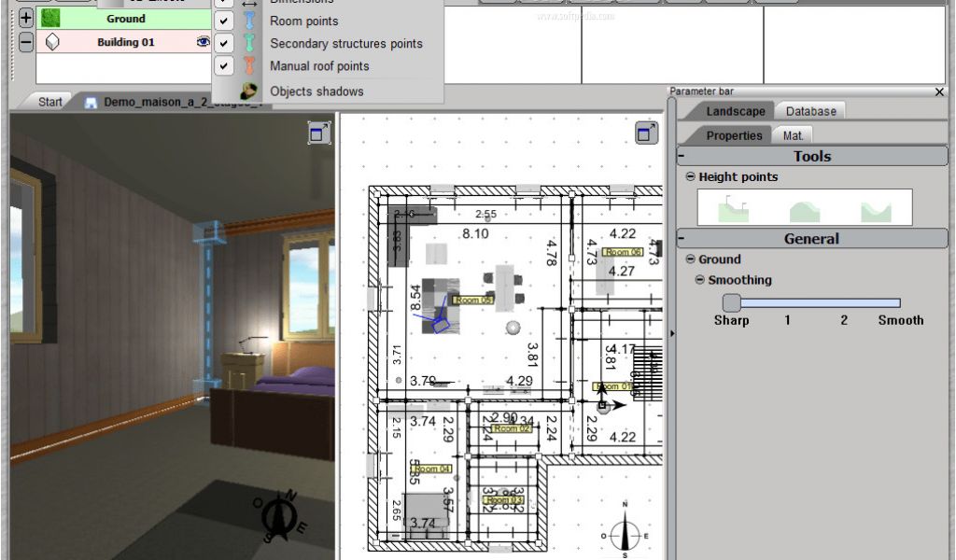Disable the Manual roof points checkbox
This screenshot has width=956, height=560.
(x=224, y=65)
